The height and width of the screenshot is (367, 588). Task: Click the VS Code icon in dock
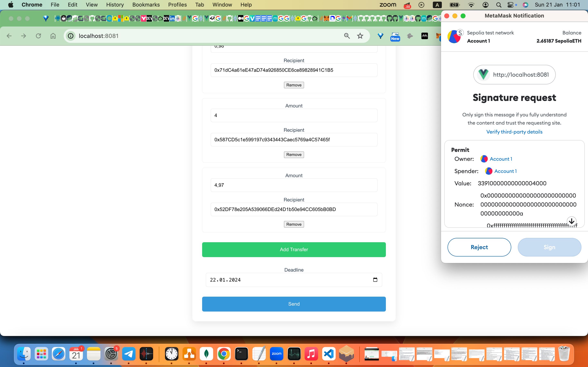pos(329,354)
